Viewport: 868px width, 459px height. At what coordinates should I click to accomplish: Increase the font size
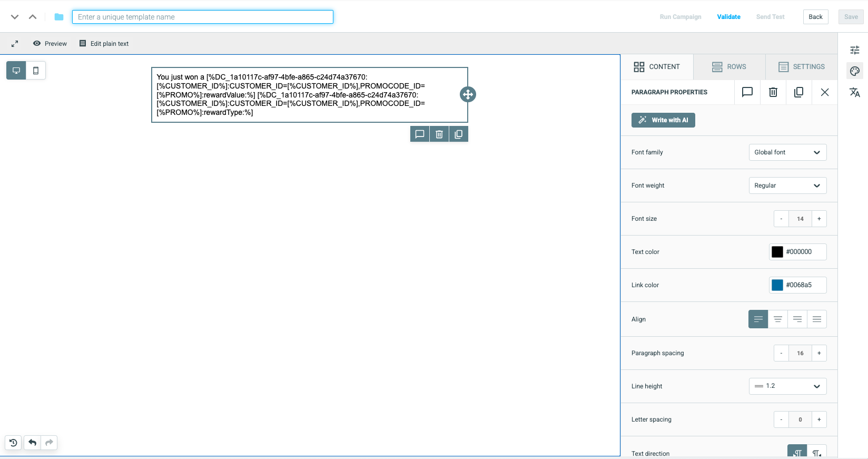(819, 219)
